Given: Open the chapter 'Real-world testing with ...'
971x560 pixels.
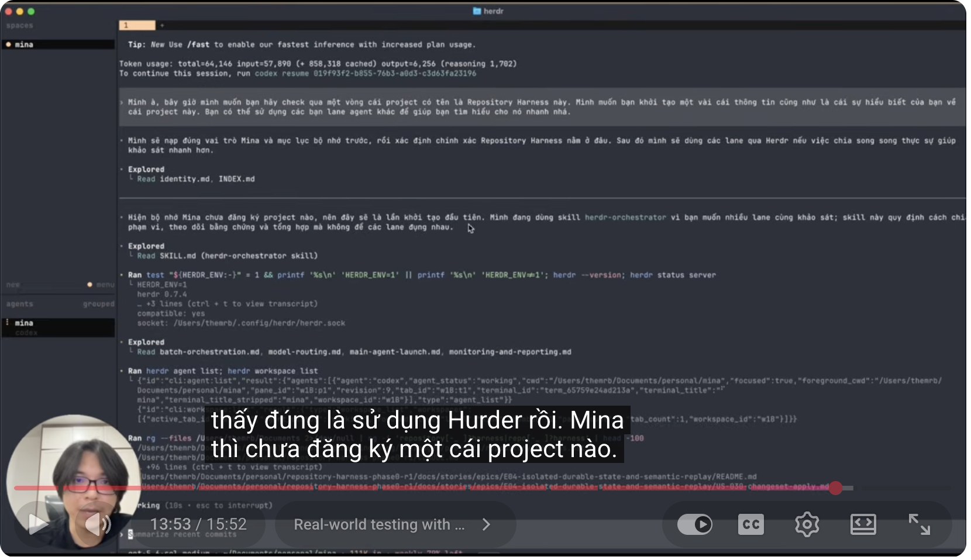Looking at the screenshot, I should (379, 524).
